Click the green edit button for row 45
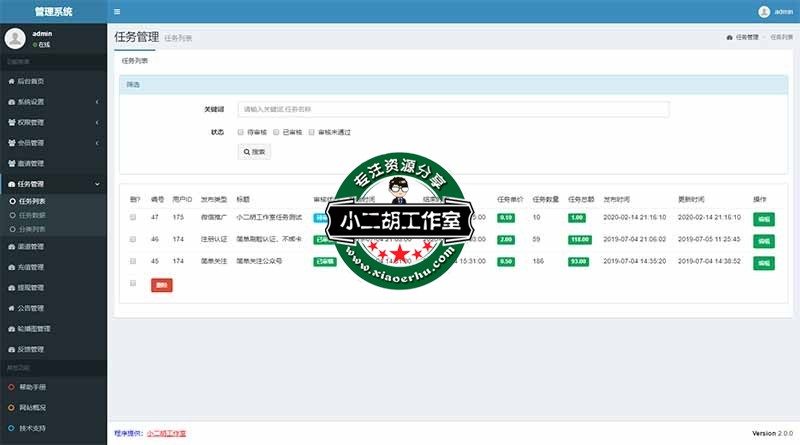 764,263
